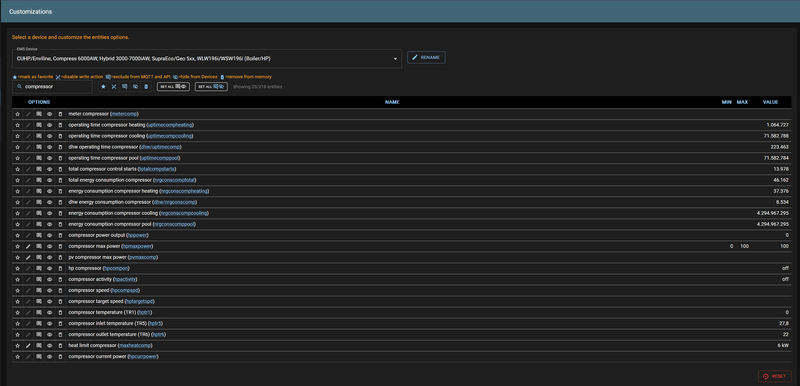
Task: Click the MIN column header
Action: (727, 102)
